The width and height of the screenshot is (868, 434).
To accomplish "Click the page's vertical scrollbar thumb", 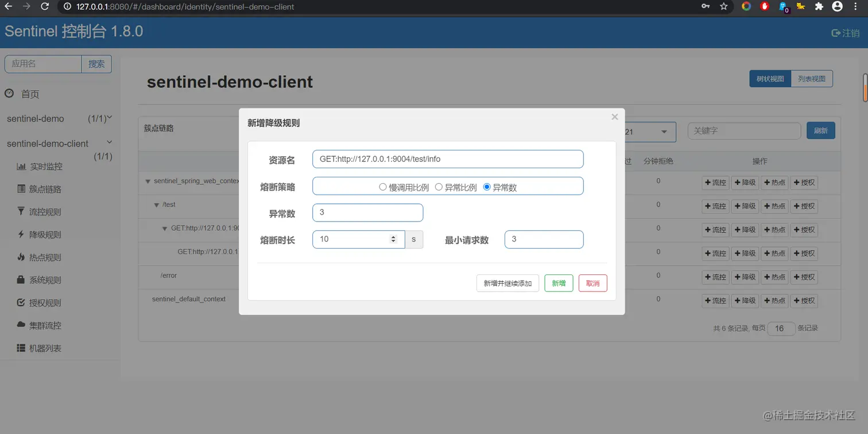I will tap(865, 87).
